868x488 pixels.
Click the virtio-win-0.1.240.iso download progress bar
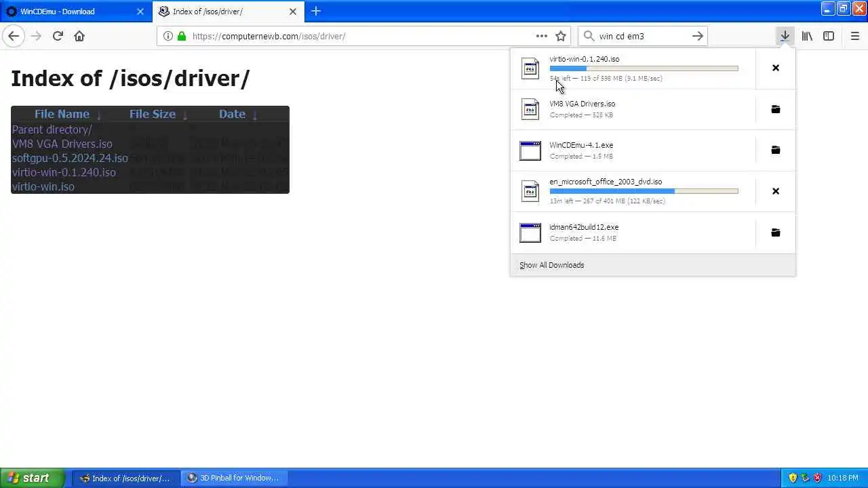point(644,68)
